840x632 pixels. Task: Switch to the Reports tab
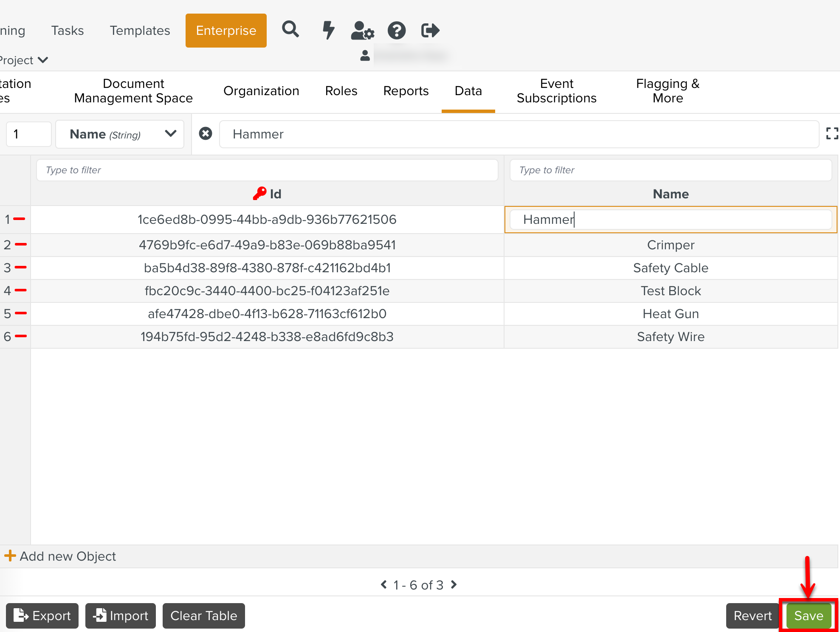pyautogui.click(x=406, y=91)
